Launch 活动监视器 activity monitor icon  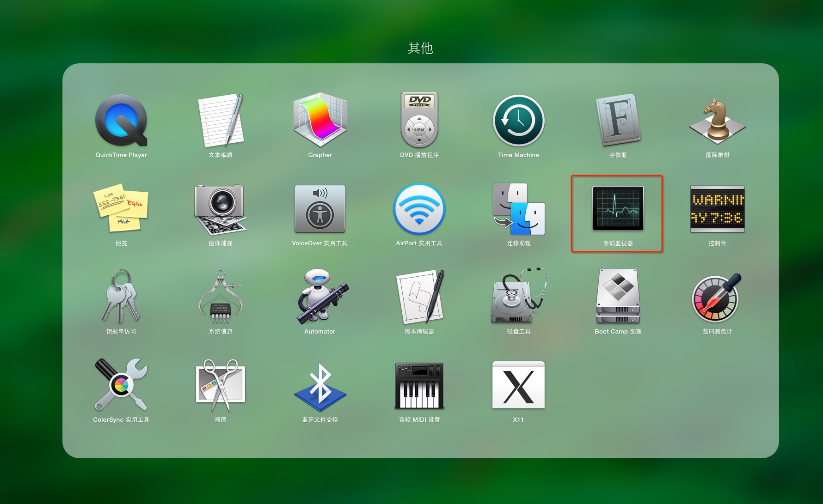coord(618,208)
